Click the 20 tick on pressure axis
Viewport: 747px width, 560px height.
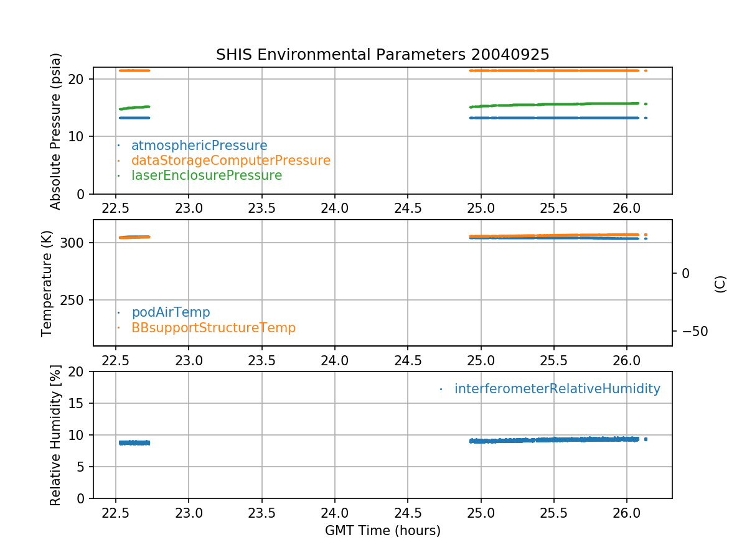coord(79,79)
